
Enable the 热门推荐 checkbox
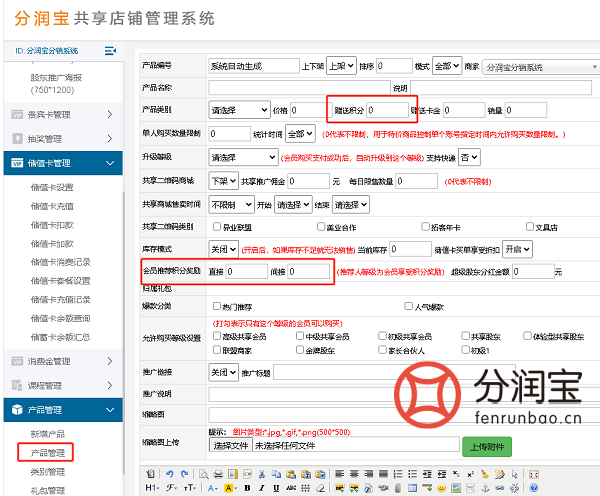(215, 306)
